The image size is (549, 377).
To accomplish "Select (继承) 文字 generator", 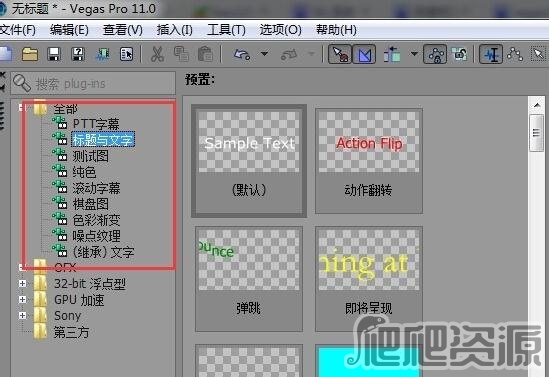I will (103, 252).
